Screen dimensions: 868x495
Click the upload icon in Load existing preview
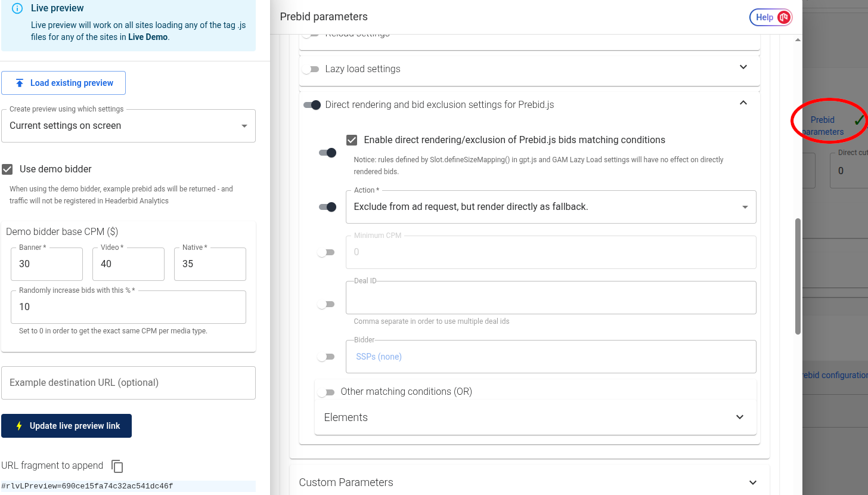tap(20, 83)
